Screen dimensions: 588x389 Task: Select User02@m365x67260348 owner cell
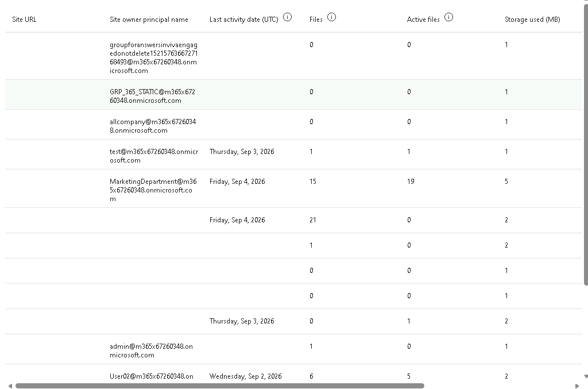[152, 376]
